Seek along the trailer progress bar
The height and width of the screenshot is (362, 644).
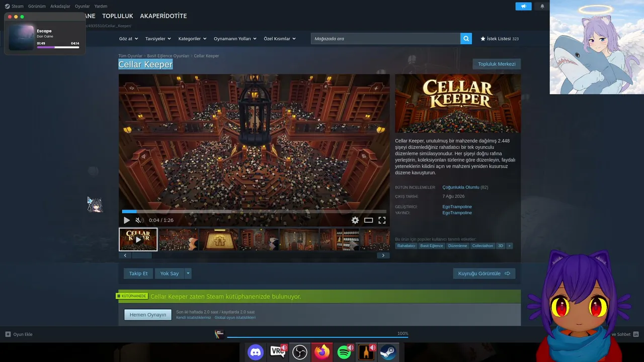pyautogui.click(x=254, y=212)
